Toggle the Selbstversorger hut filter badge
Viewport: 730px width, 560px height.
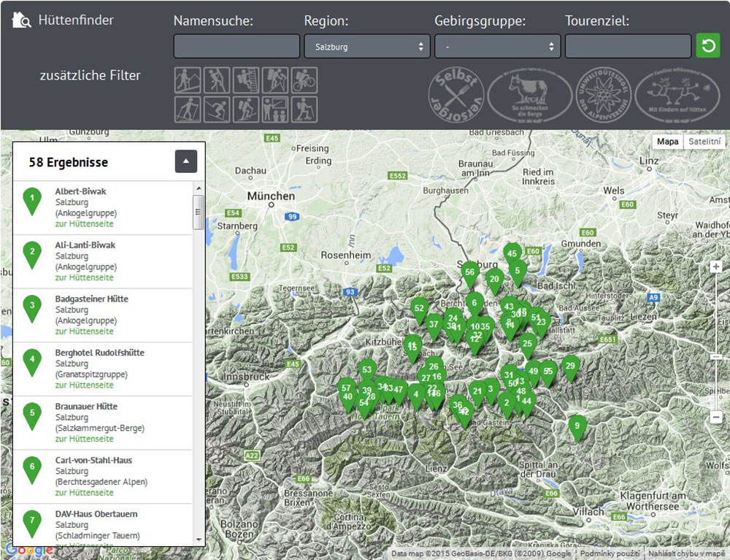456,95
